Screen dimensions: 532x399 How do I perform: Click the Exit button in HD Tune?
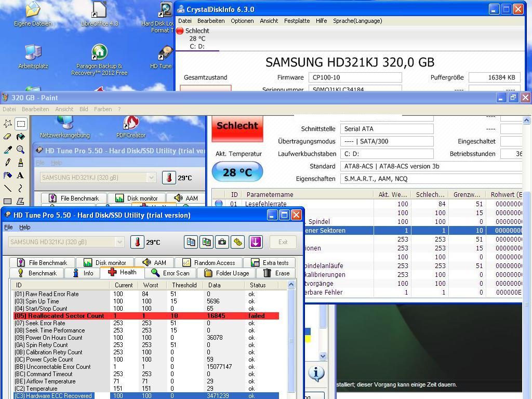283,242
